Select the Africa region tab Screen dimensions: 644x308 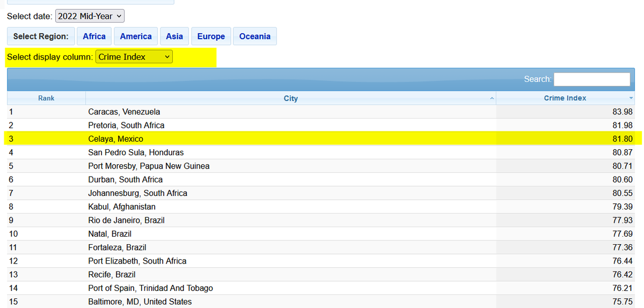point(94,36)
